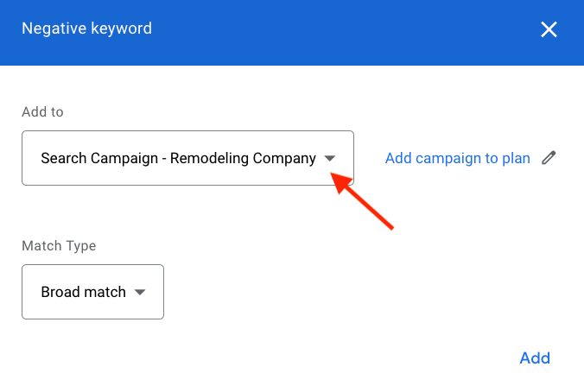Click blank space below Broad match dropdown

tap(92, 354)
